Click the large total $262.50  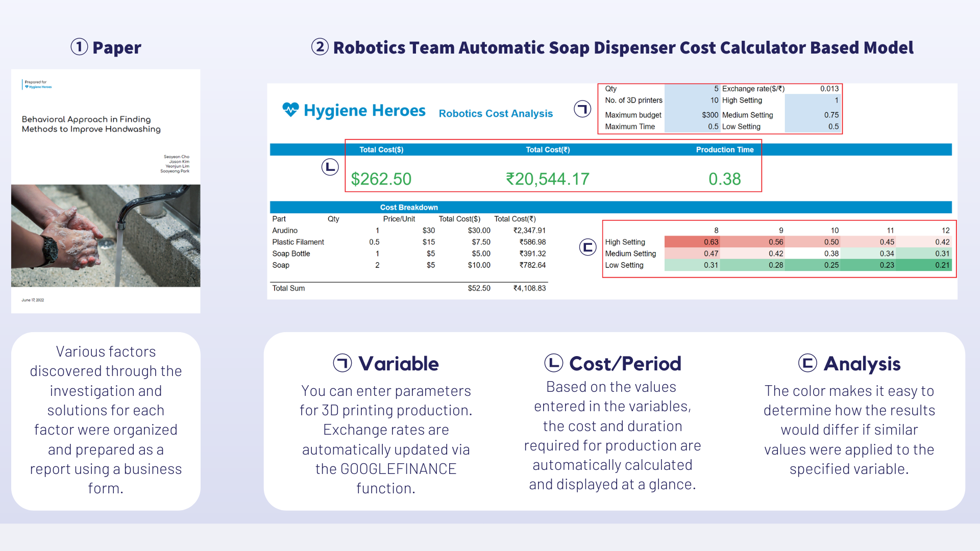tap(381, 179)
